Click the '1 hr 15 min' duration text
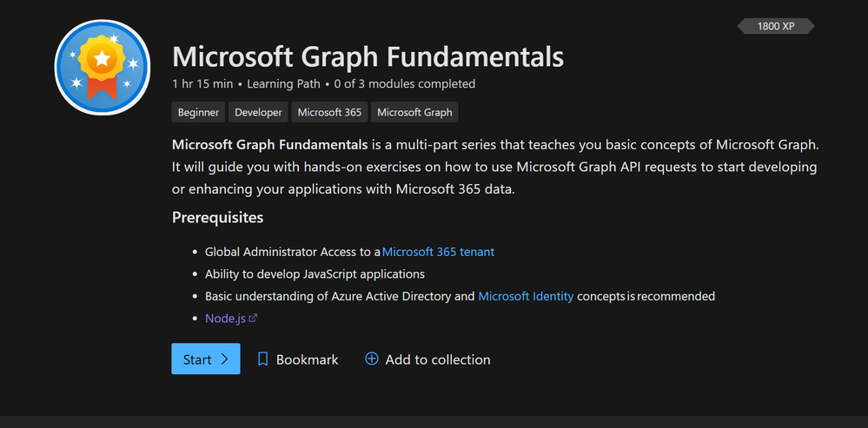 pos(202,84)
